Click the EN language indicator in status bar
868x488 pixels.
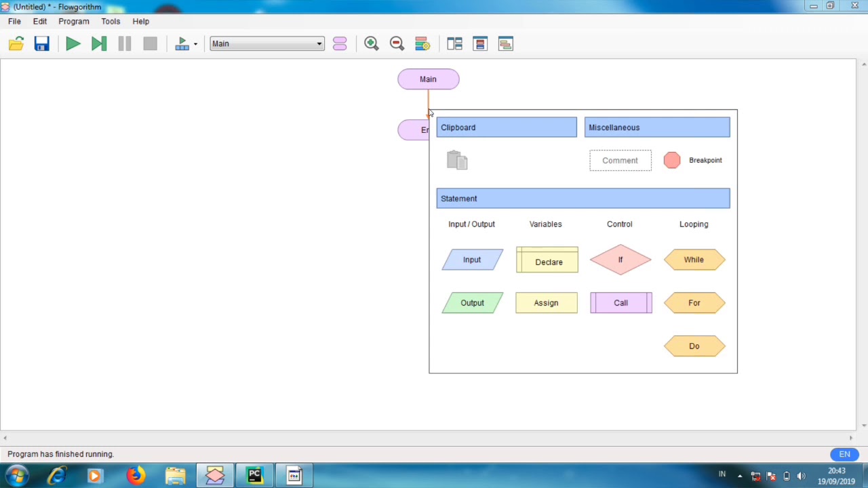pos(844,454)
